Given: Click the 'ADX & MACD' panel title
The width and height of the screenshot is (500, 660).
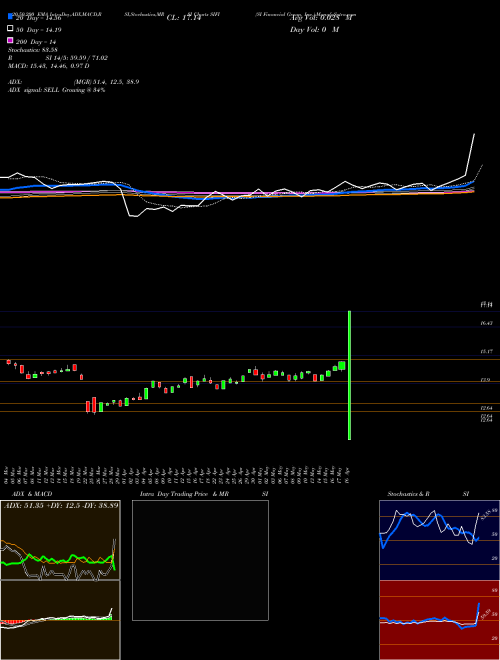Looking at the screenshot, I should [32, 494].
